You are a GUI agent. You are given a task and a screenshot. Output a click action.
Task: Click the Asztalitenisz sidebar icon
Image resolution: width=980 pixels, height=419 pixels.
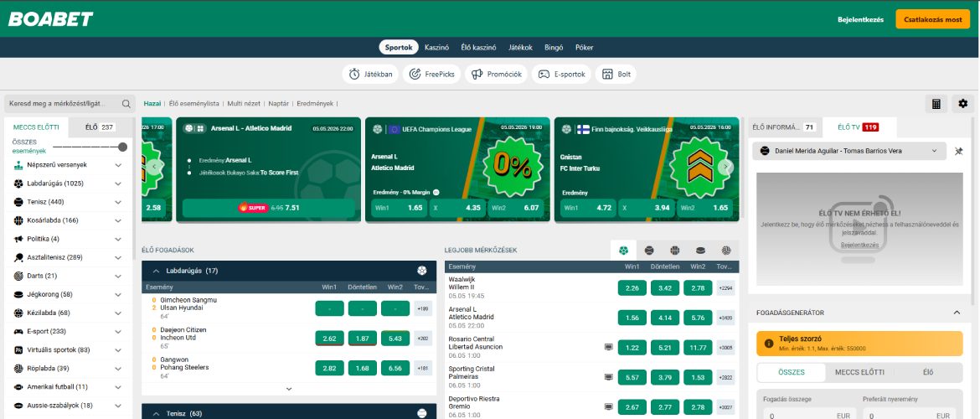(18, 257)
